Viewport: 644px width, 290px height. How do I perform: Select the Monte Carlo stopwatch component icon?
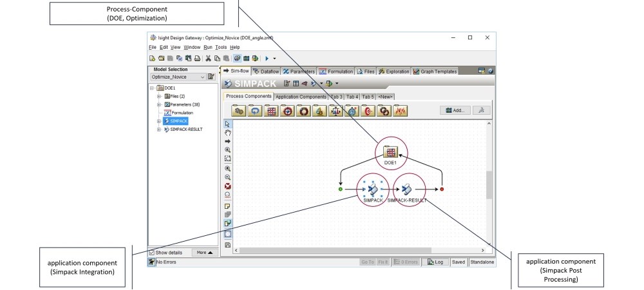352,110
